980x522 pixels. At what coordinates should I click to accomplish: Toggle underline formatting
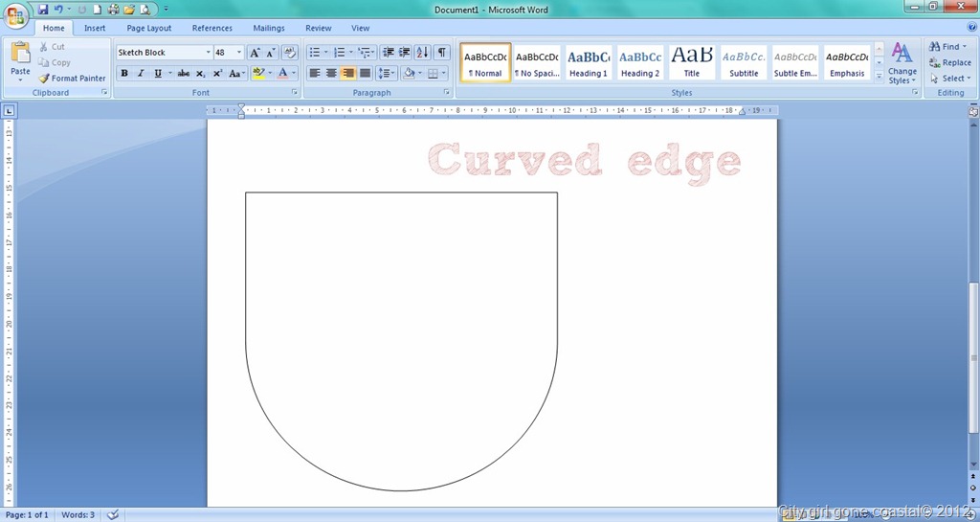pyautogui.click(x=158, y=73)
